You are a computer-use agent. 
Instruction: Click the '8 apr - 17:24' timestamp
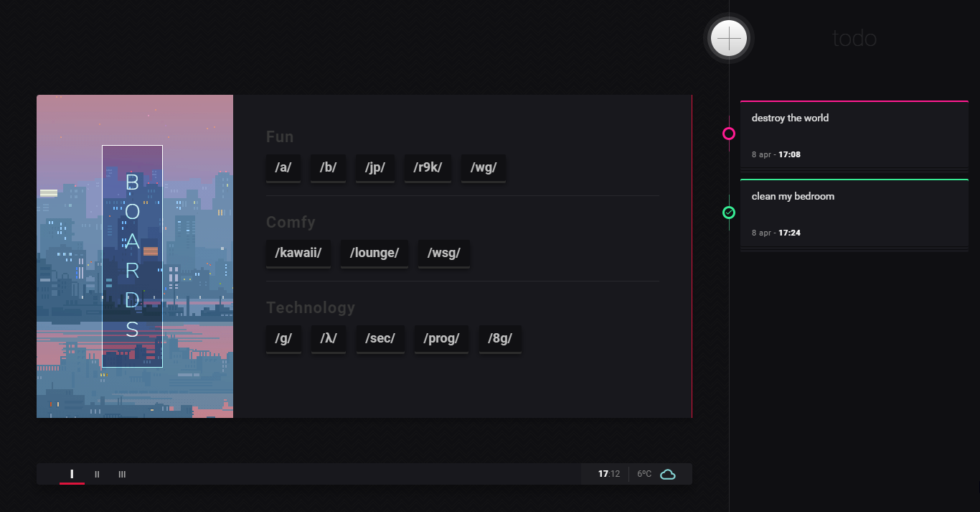click(776, 233)
